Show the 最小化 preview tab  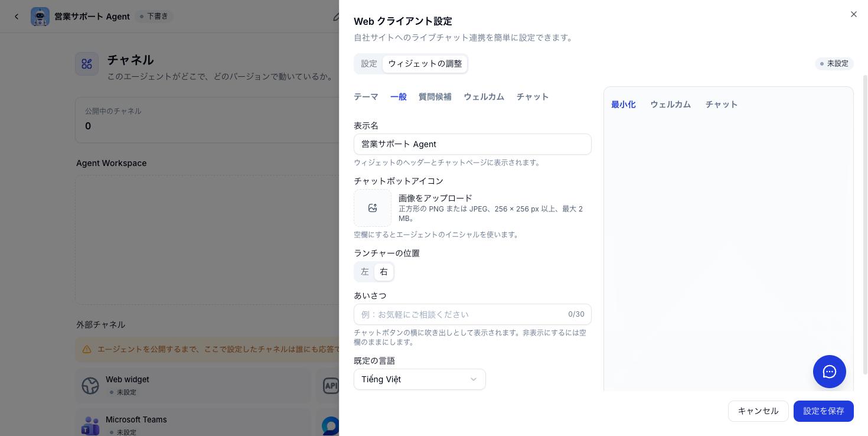tap(624, 105)
